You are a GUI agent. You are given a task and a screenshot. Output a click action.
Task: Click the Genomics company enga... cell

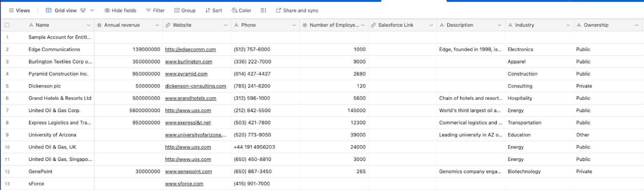pyautogui.click(x=471, y=171)
